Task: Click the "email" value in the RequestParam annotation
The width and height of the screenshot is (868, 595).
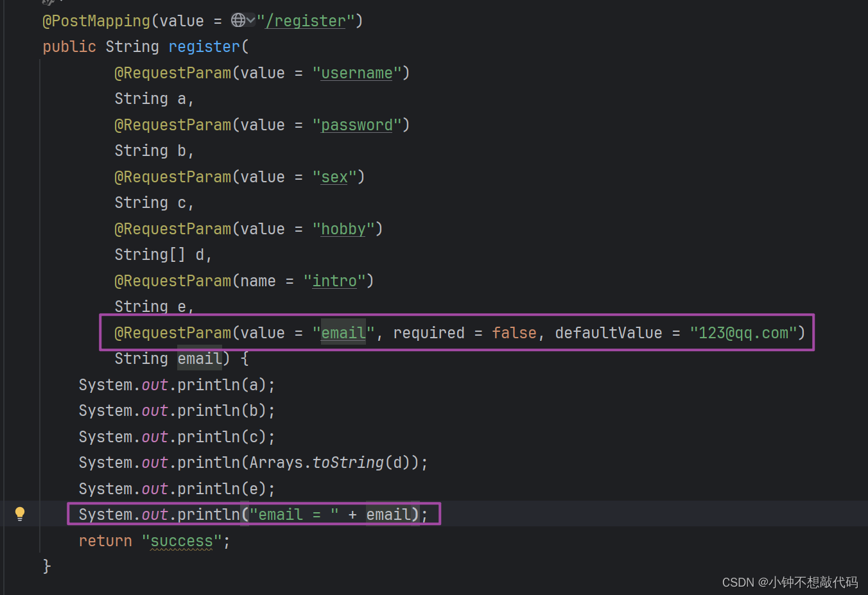Action: tap(343, 333)
